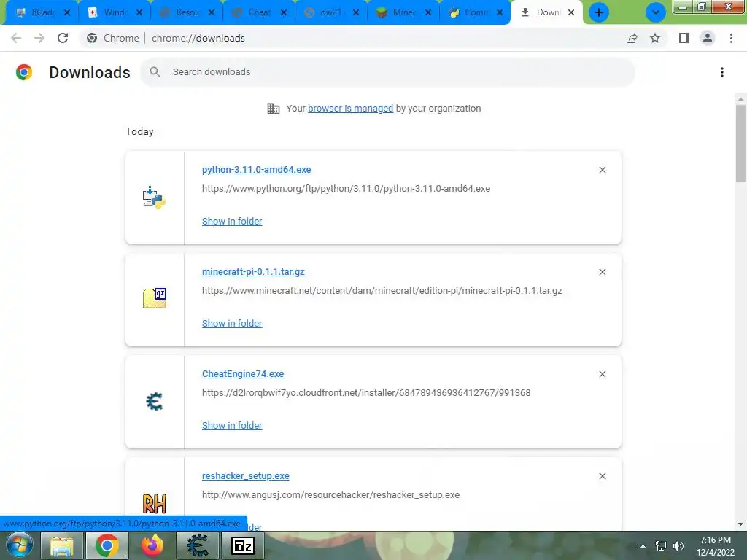Viewport: 747px width, 560px height.
Task: Click the Cheat Engine file icon
Action: pyautogui.click(x=155, y=402)
